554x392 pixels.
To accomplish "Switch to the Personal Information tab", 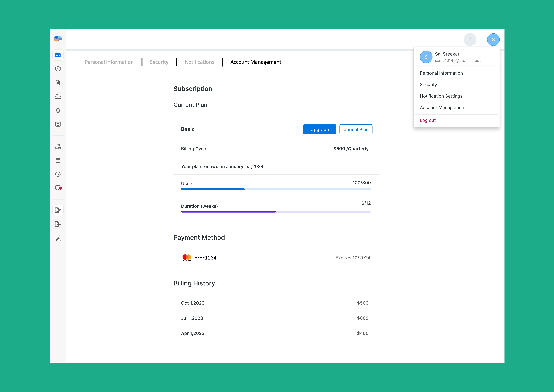I will coord(109,62).
